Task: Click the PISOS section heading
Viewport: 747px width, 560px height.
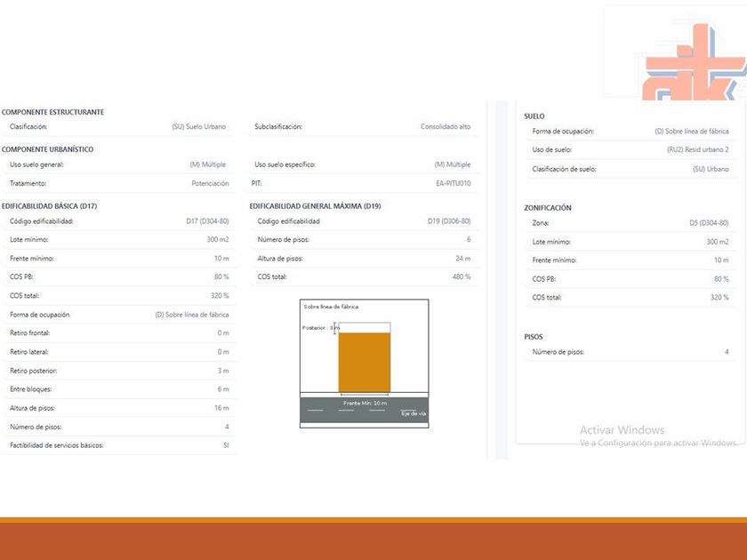Action: pyautogui.click(x=534, y=337)
